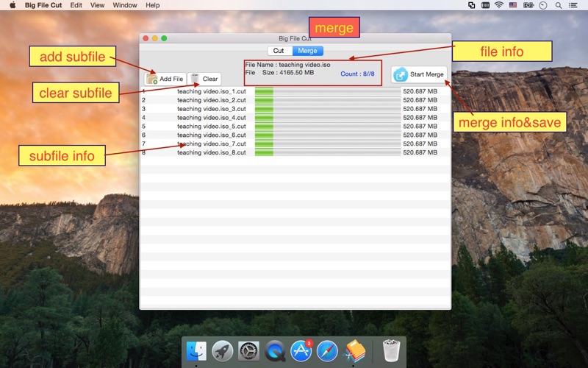Viewport: 588px width, 368px height.
Task: Switch to the Cut tab
Action: (280, 51)
